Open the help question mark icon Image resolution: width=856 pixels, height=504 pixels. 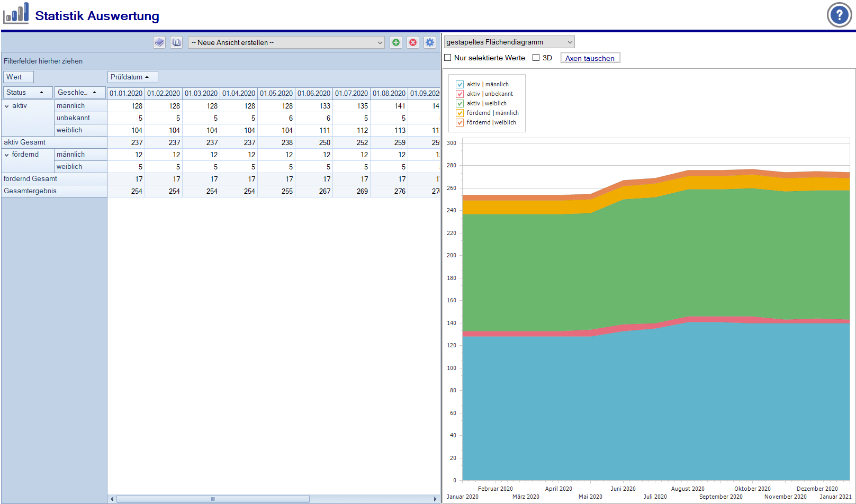click(839, 15)
